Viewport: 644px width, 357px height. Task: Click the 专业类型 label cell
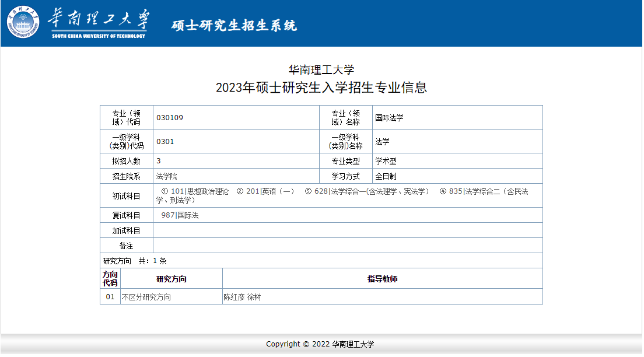(x=346, y=161)
